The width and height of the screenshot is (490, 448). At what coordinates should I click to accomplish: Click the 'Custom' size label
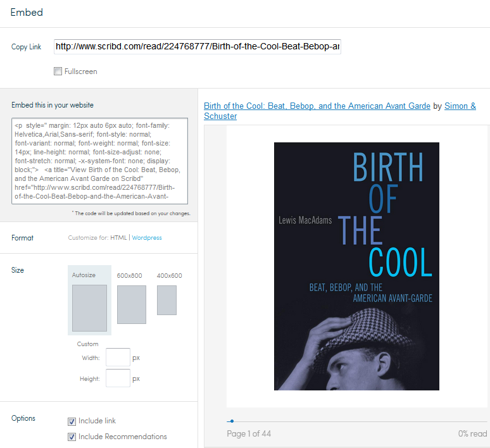tap(87, 344)
